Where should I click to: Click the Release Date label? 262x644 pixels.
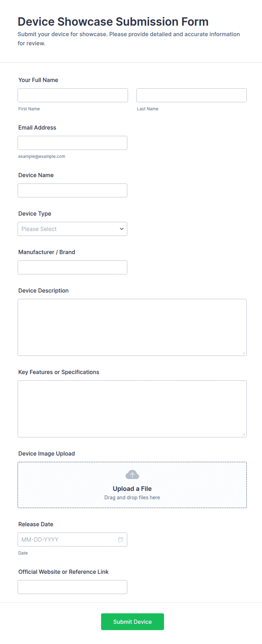click(x=36, y=524)
